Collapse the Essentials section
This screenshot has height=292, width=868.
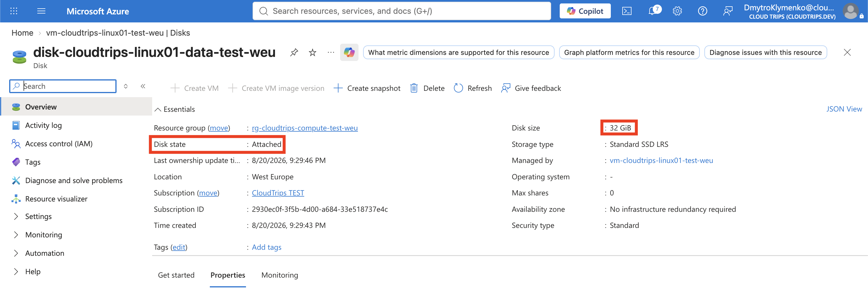click(175, 109)
